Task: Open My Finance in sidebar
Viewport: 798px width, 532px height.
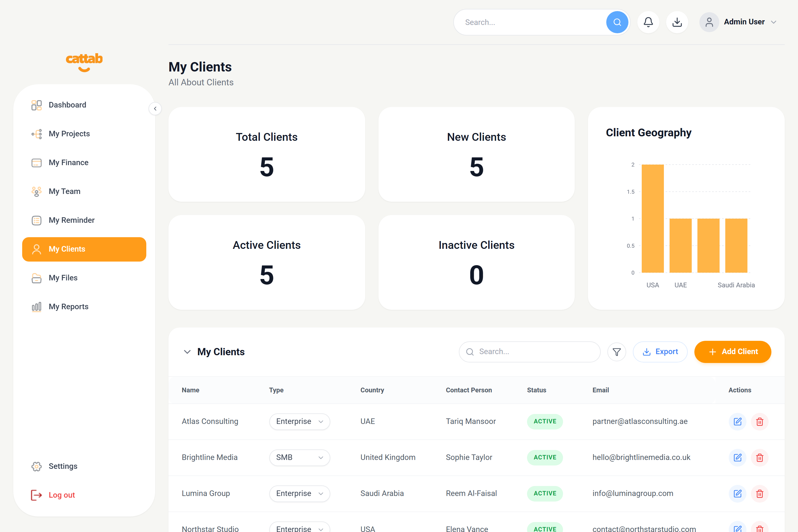Action: 84,163
